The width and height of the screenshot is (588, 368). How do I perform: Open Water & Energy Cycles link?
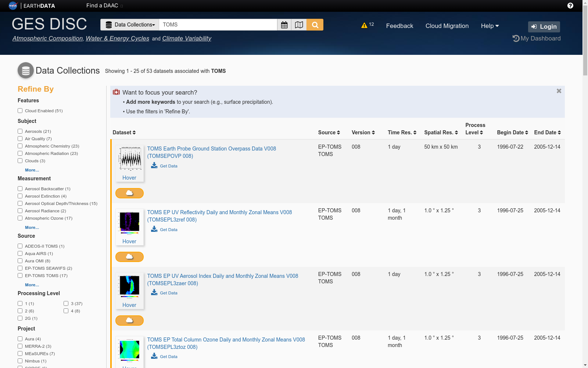(x=117, y=38)
